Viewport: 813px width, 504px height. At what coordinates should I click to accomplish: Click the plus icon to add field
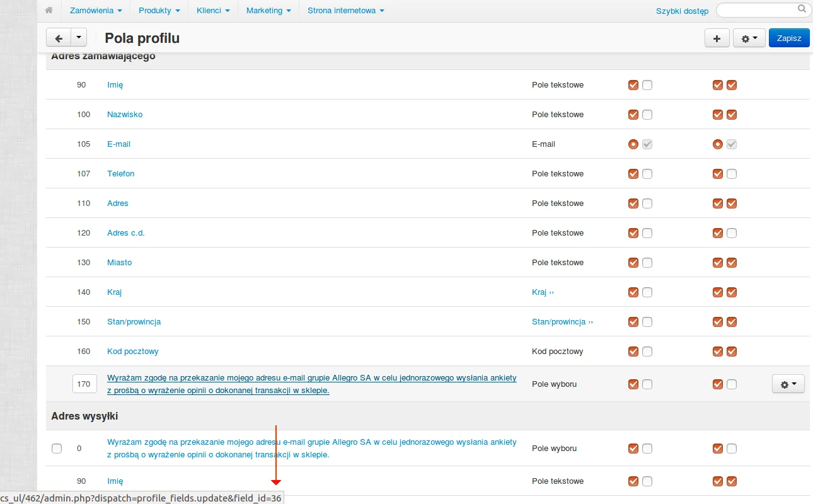pos(717,38)
